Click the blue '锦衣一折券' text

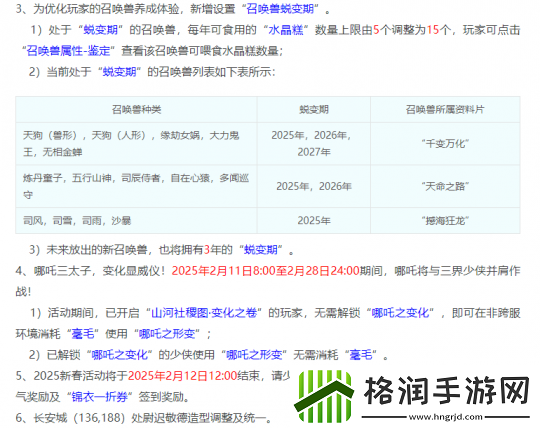(x=99, y=397)
